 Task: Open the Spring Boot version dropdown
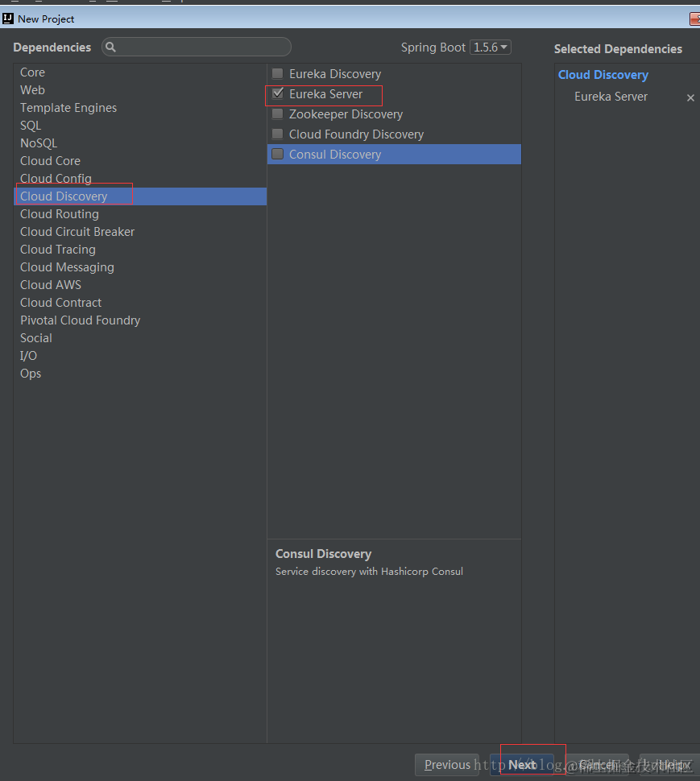tap(491, 48)
